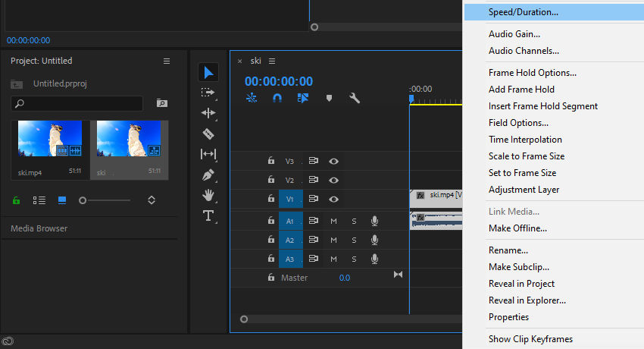Screen dimensions: 644x349
Task: Open sort icons dropdown in Project panel
Action: click(152, 200)
